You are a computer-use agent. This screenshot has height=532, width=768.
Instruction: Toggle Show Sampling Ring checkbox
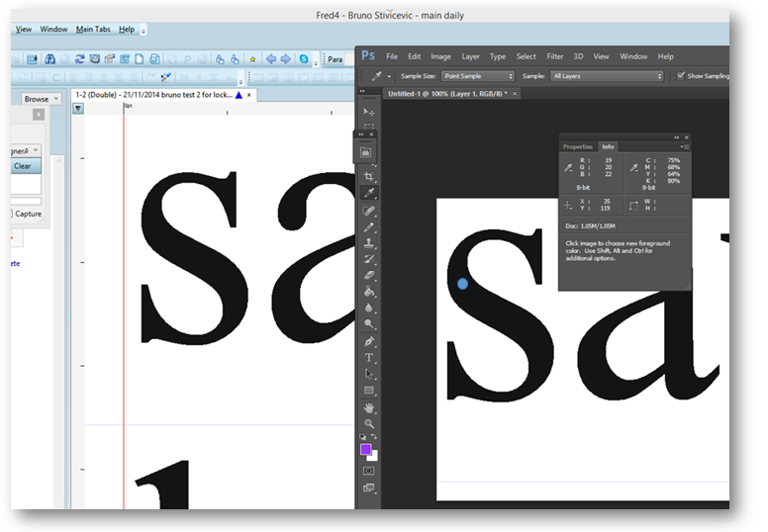(680, 76)
